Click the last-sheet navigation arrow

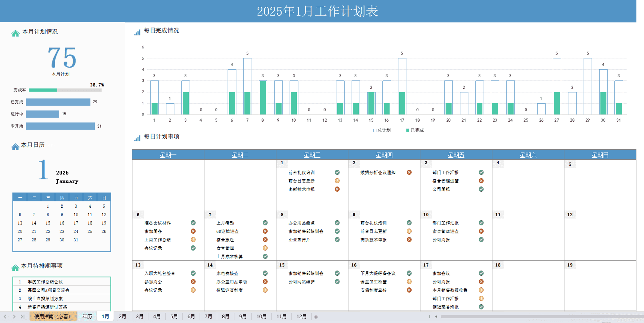(x=23, y=317)
